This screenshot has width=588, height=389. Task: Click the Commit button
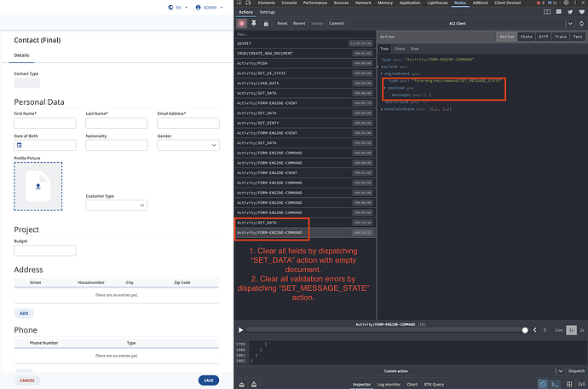[x=337, y=23]
